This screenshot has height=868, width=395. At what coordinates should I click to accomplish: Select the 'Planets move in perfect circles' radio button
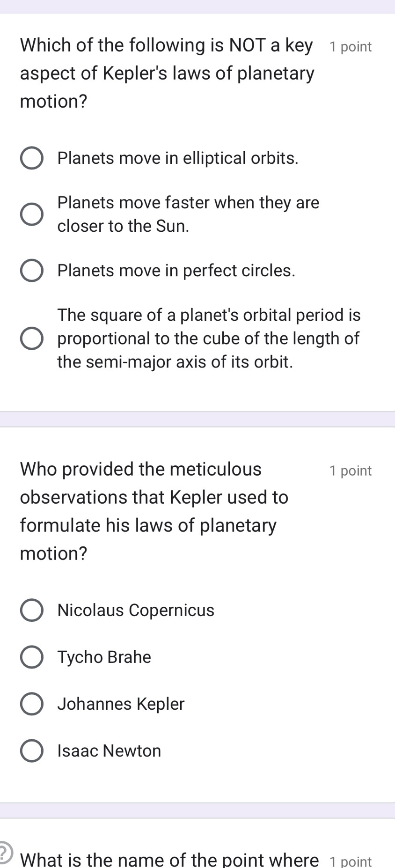coord(32,271)
